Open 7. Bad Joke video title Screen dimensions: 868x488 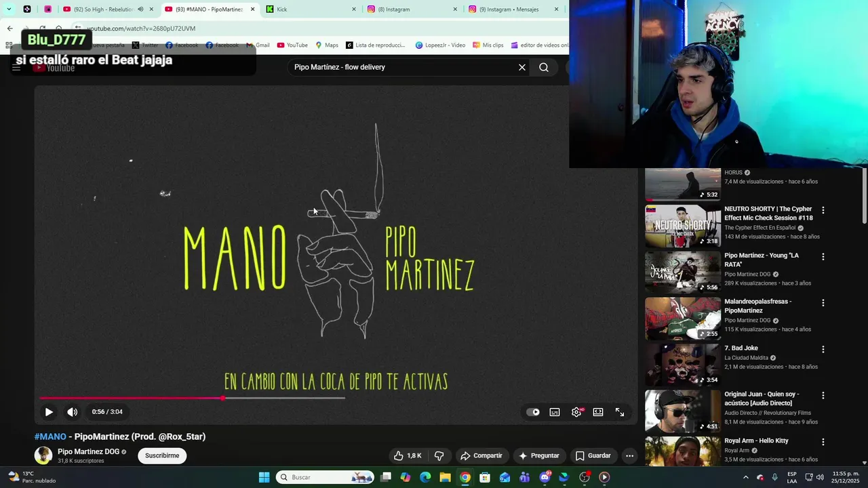(741, 348)
